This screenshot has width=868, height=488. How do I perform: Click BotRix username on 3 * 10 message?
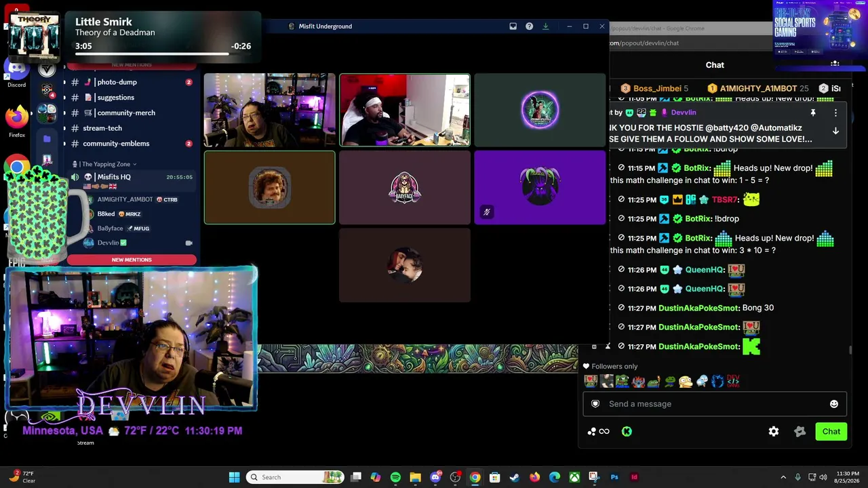(699, 239)
